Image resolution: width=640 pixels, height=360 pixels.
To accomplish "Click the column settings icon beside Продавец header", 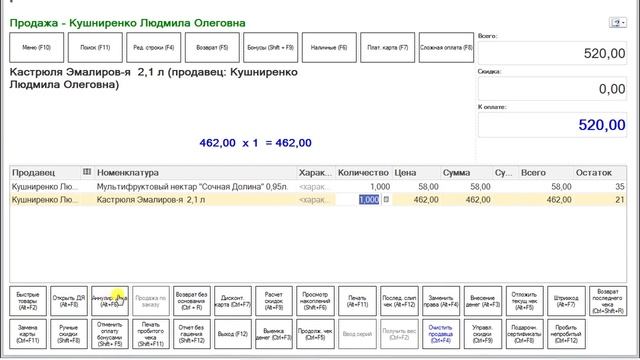I will (87, 172).
